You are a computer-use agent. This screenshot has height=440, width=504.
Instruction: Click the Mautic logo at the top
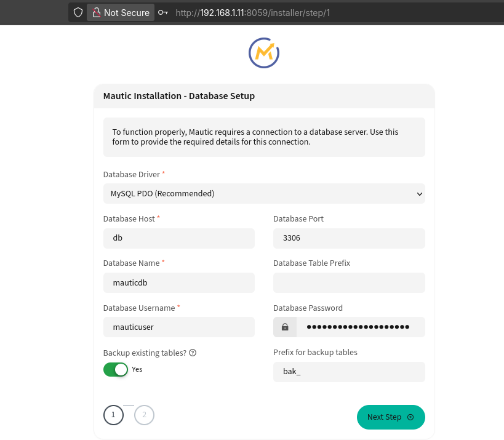pos(264,53)
